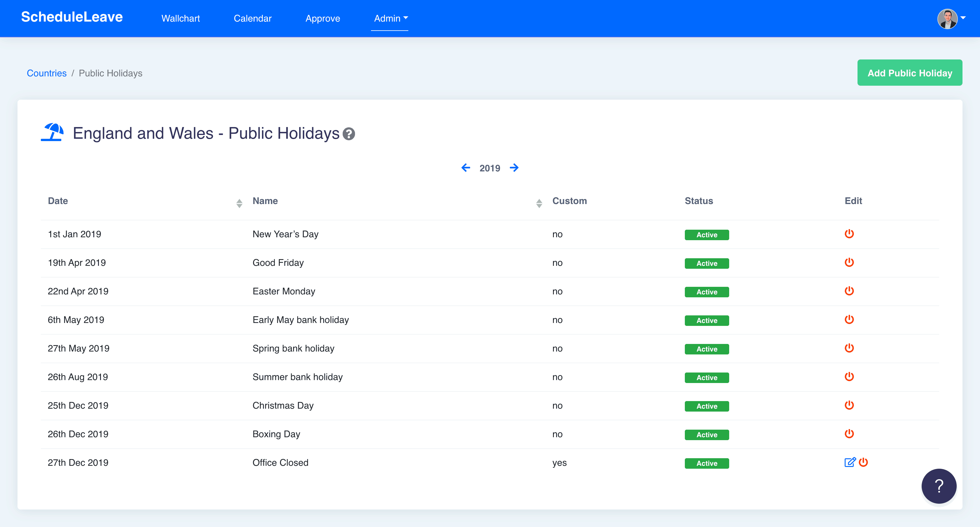Open the floating help chat bubble
Screen dimensions: 980x527
pos(939,486)
